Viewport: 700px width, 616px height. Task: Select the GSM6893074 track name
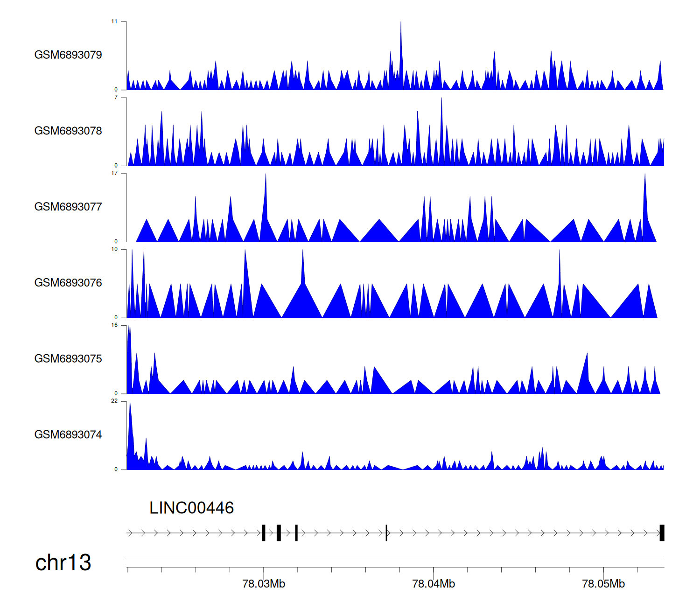pyautogui.click(x=68, y=435)
